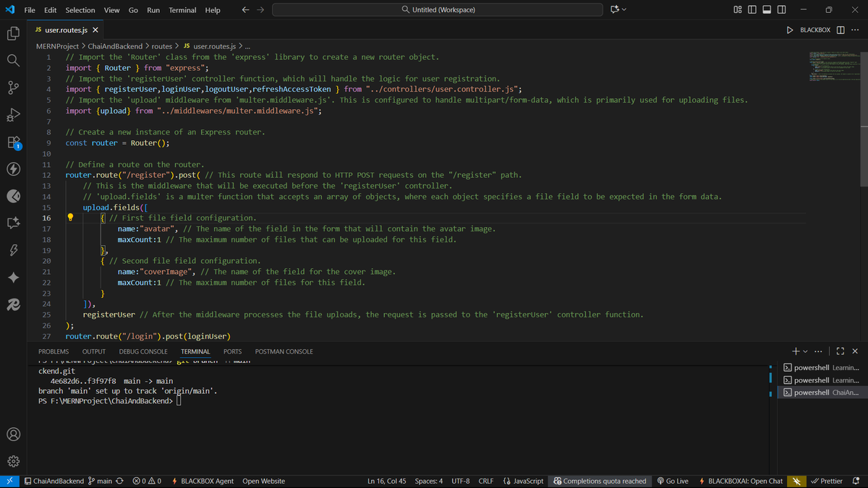Open the remote window status bar icon
The width and height of the screenshot is (868, 488).
click(x=9, y=481)
